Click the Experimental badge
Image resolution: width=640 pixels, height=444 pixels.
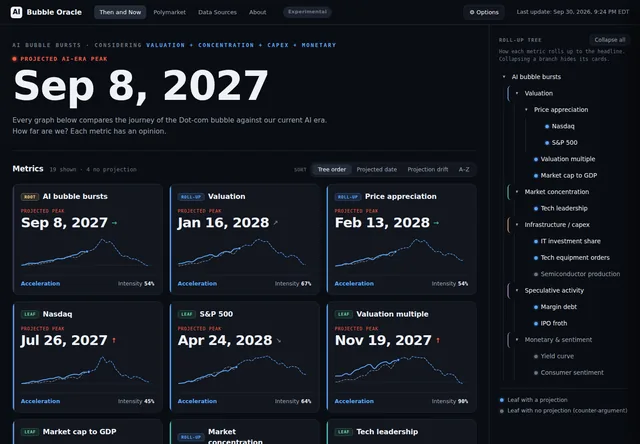coord(307,12)
